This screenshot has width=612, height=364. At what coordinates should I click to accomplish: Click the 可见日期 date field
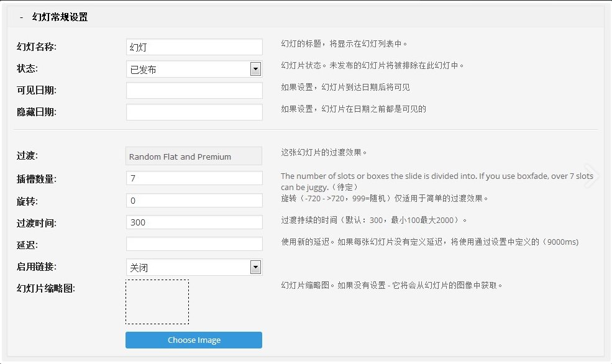pyautogui.click(x=194, y=90)
